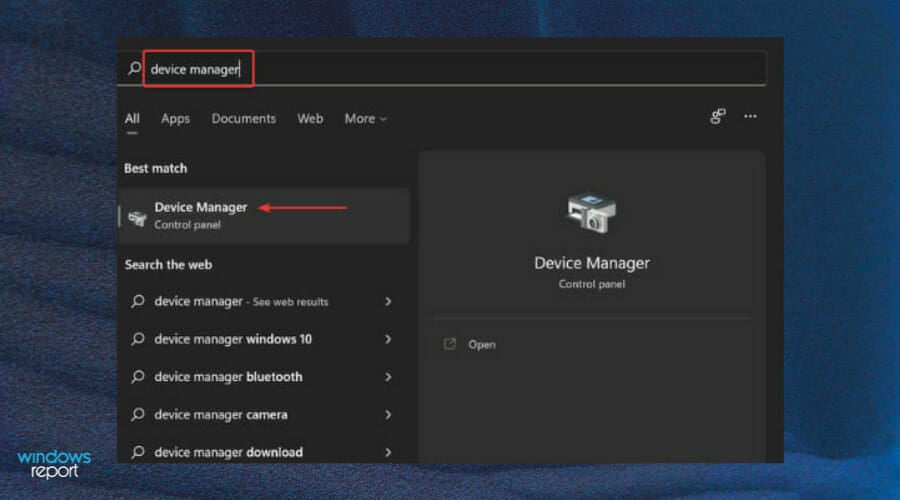Switch to the Apps tab

click(x=175, y=118)
